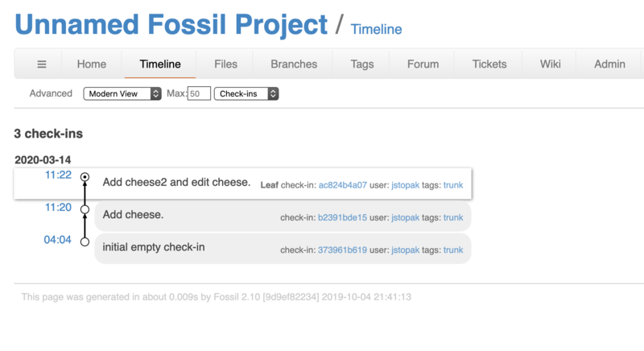Expand the Modern View dropdown
This screenshot has height=351, width=644.
(122, 93)
